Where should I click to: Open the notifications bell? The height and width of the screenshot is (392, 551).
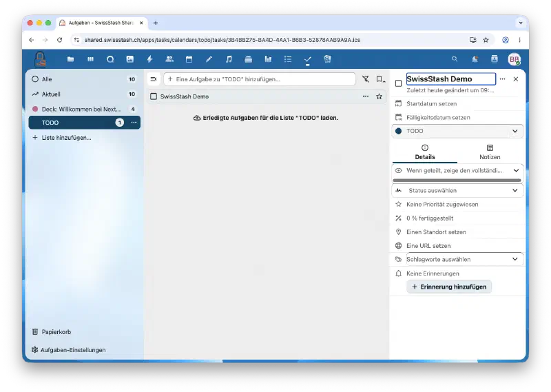(475, 59)
